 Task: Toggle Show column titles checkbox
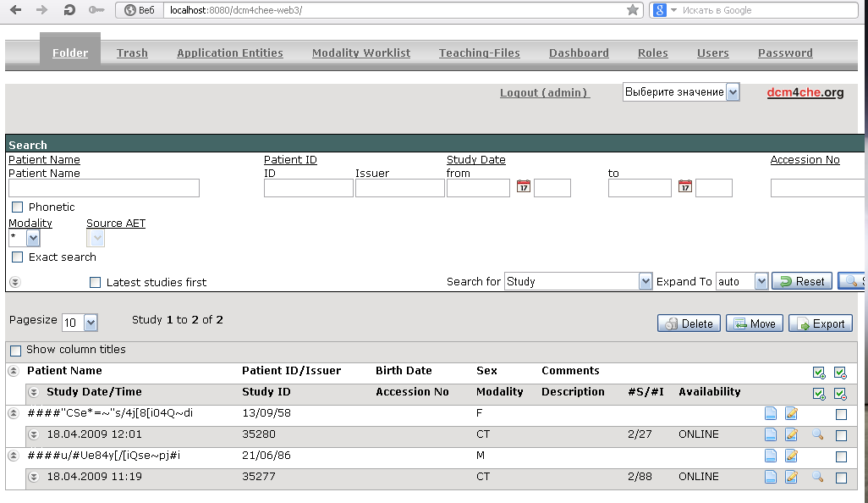(15, 350)
